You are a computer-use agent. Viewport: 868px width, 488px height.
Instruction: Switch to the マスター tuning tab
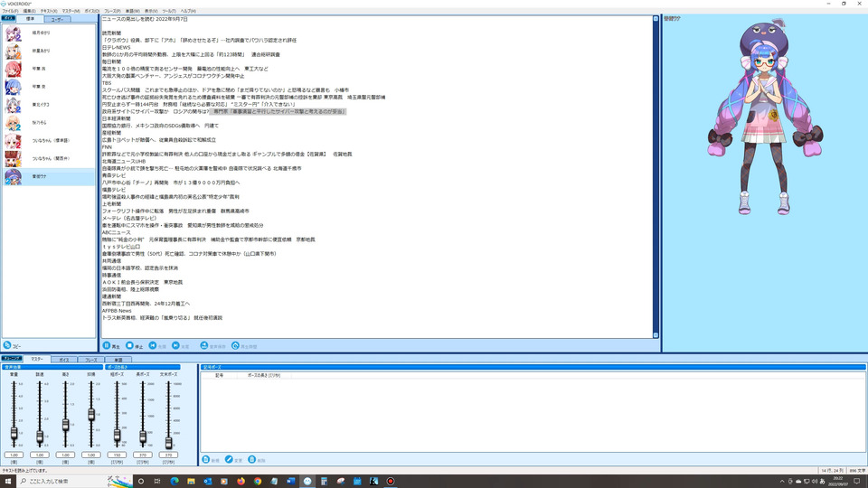(36, 359)
